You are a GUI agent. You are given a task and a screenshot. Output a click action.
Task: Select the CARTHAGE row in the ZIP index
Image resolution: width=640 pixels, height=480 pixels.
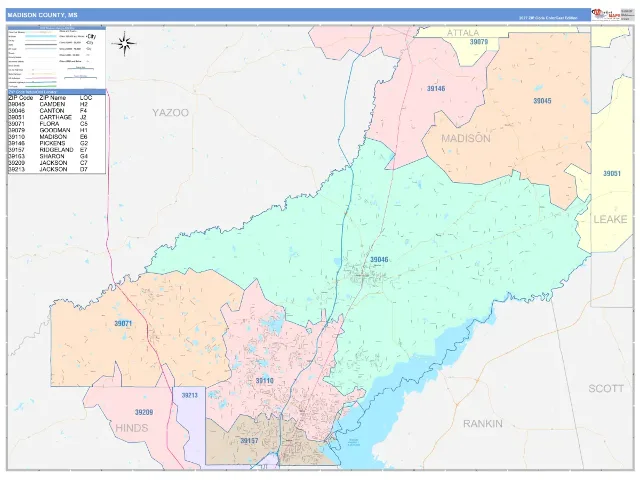click(57, 118)
